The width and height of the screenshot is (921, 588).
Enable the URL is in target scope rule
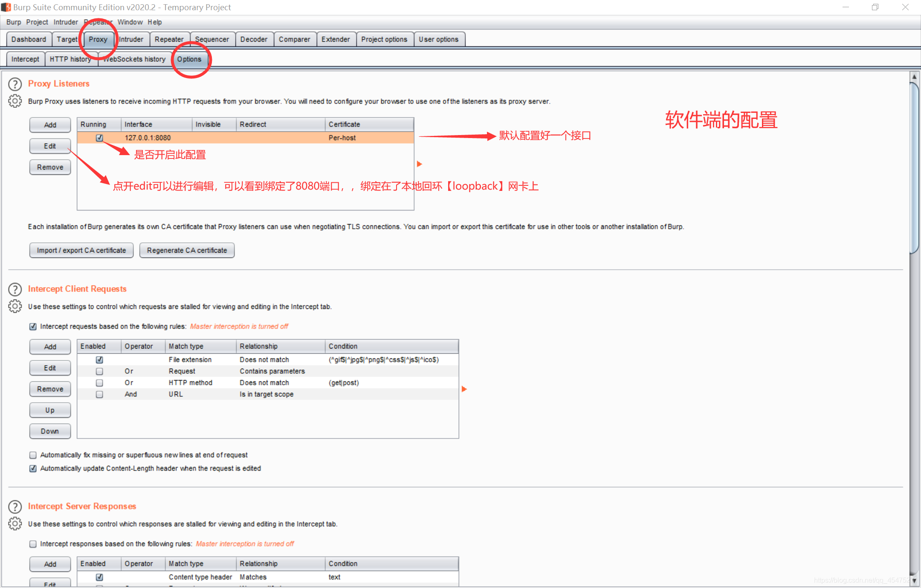tap(99, 394)
